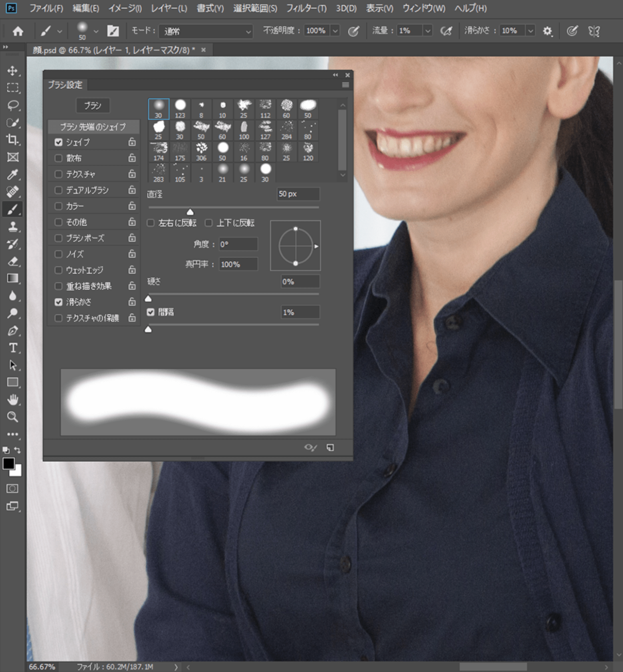623x672 pixels.
Task: Click the 角度 angle input field
Action: click(x=238, y=244)
